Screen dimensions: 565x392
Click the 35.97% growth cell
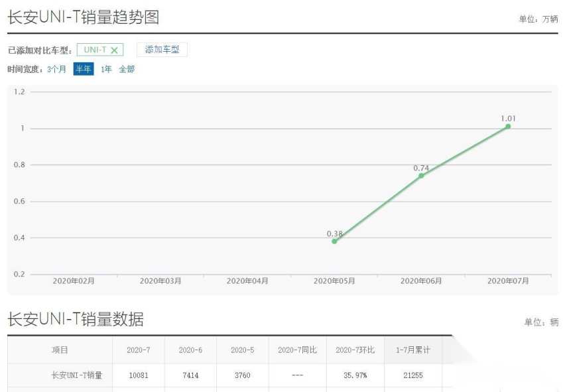coord(355,375)
